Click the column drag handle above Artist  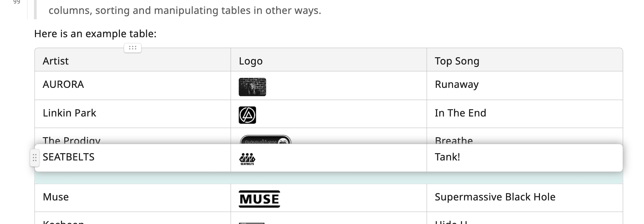(x=133, y=48)
